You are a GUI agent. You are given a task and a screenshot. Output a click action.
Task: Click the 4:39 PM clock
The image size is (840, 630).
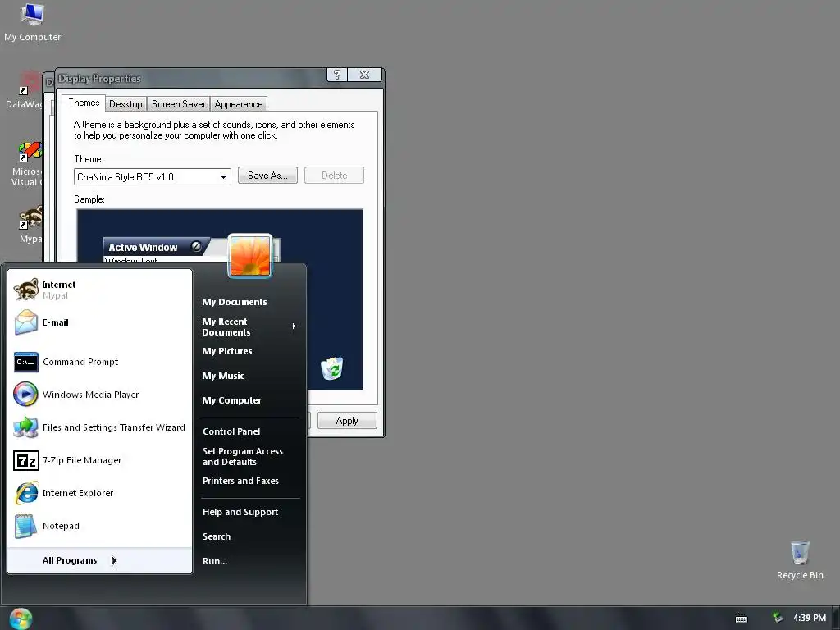click(810, 618)
